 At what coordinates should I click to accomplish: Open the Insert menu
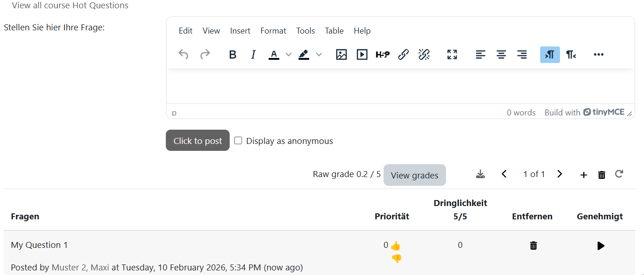(x=240, y=31)
